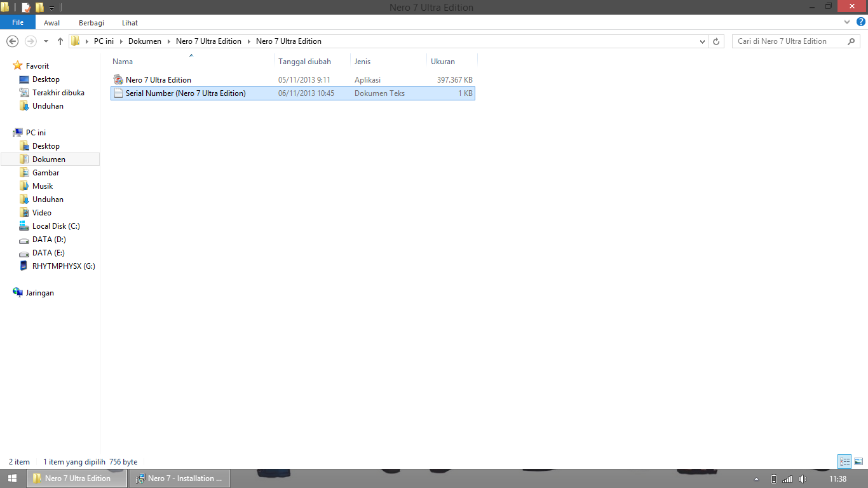Screen dimensions: 868x488
Task: Open Desktop under PC ini
Action: 46,146
